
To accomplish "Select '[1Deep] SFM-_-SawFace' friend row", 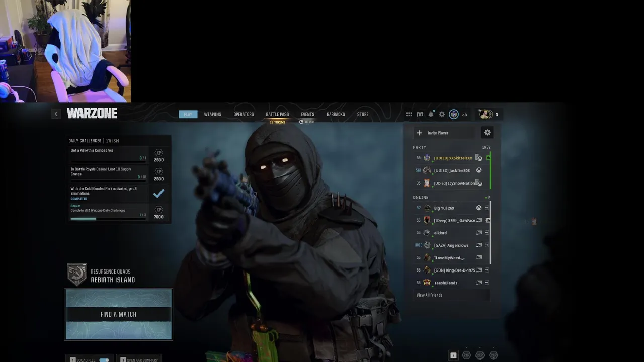I will (451, 220).
